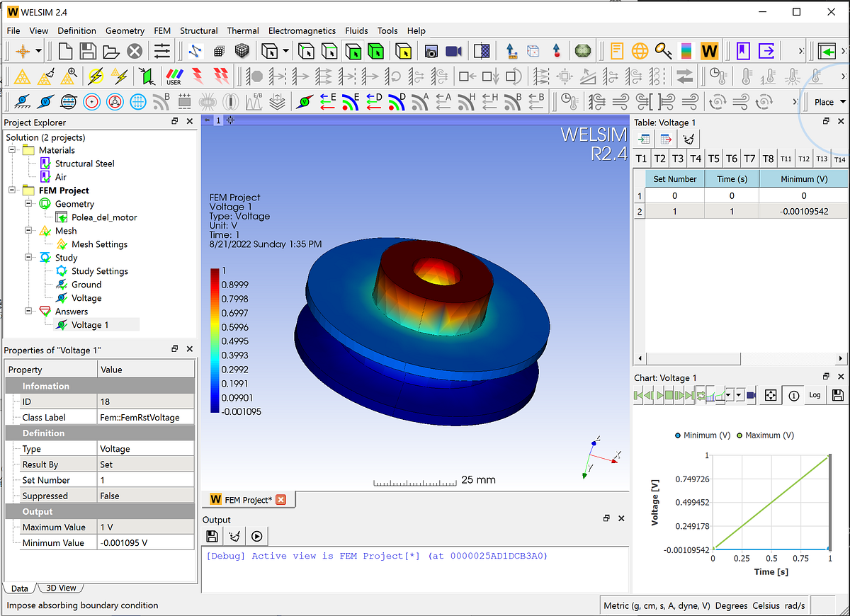Select the T5 tab in the Table panel
The width and height of the screenshot is (850, 616).
coord(713,159)
